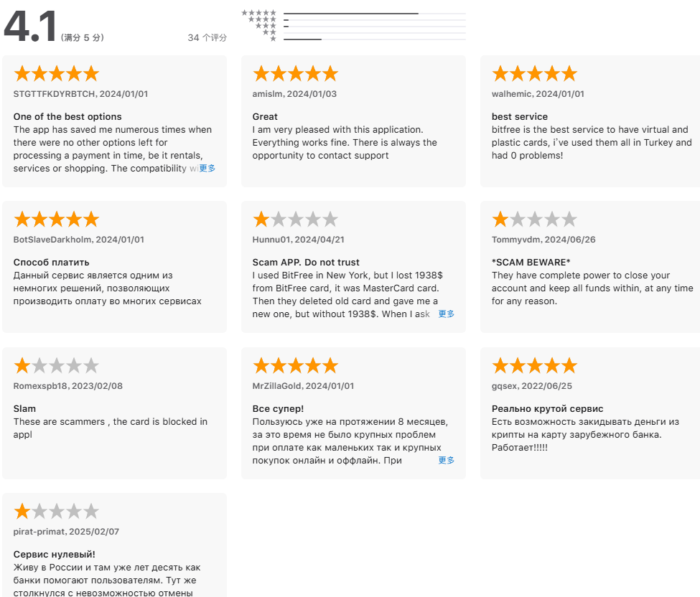Expand the 'Все супер!' review with 更多
This screenshot has height=597, width=700.
(446, 461)
